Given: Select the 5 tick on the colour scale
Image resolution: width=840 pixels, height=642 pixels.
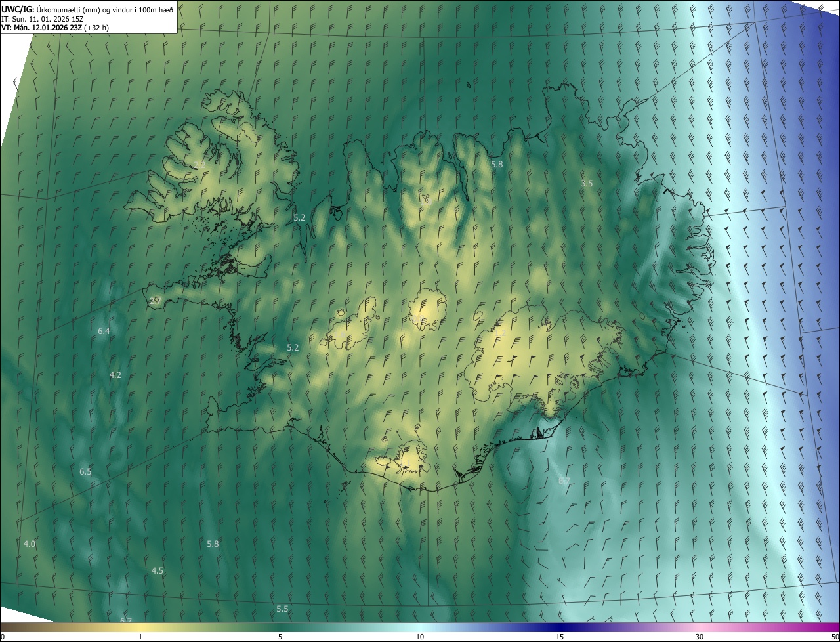Looking at the screenshot, I should pos(280,637).
